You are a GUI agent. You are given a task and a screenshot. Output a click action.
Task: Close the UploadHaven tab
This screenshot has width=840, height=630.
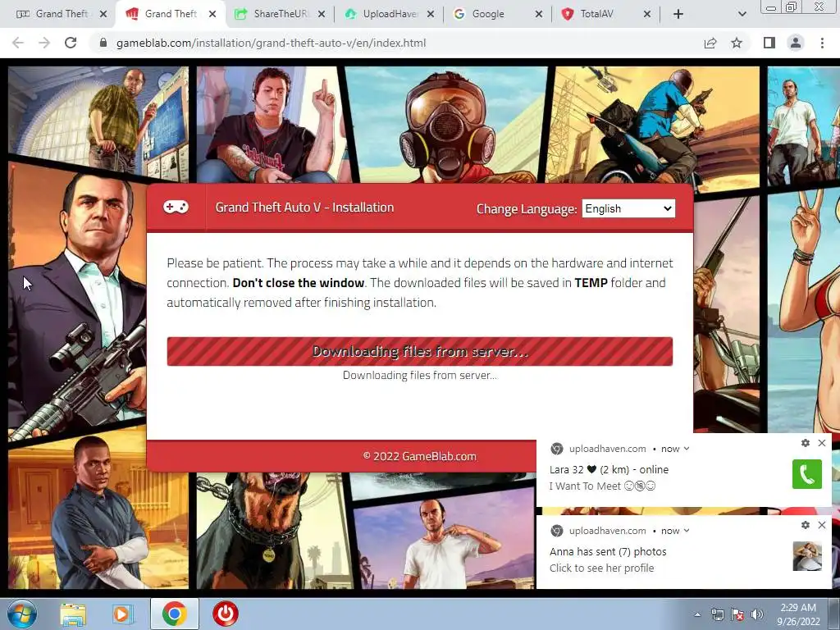point(431,15)
